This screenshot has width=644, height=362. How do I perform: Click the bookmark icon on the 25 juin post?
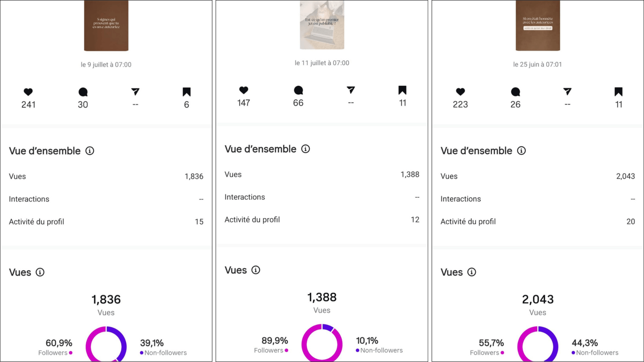(618, 92)
